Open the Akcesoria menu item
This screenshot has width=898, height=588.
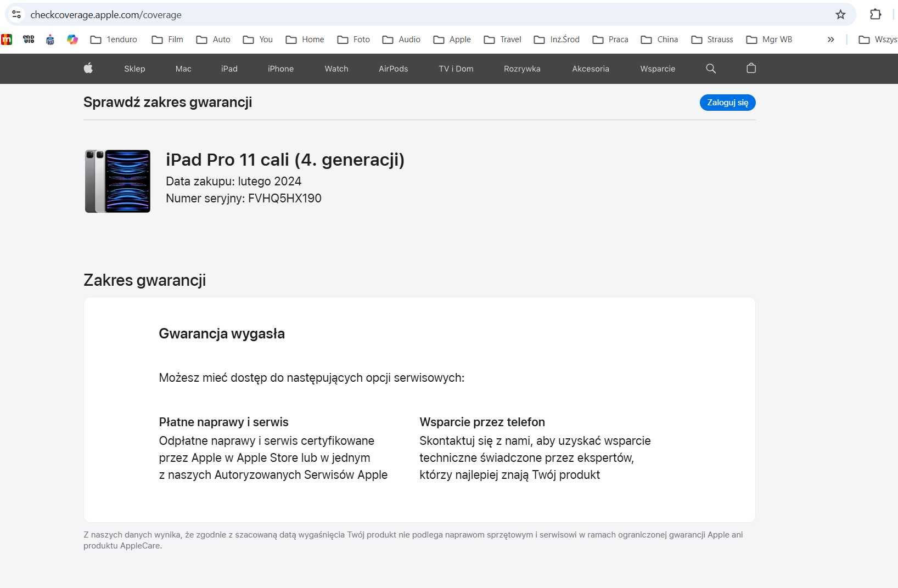pos(591,69)
